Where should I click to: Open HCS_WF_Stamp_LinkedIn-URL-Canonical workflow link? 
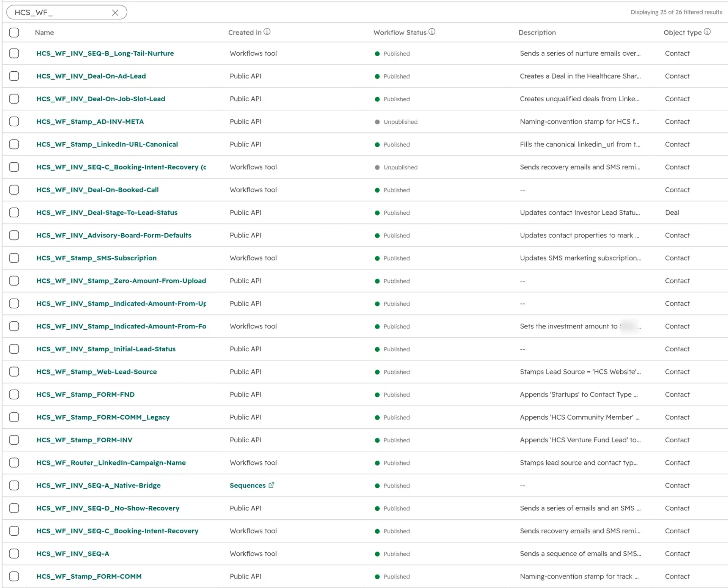pos(107,145)
